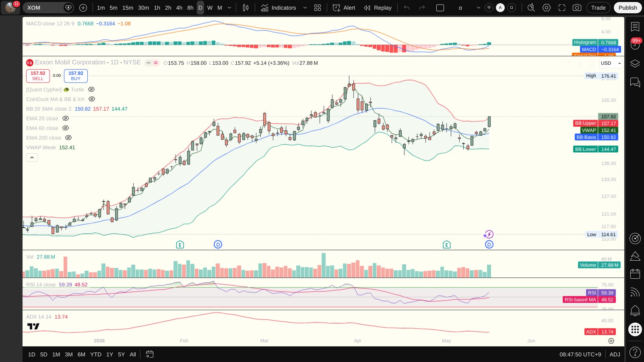The width and height of the screenshot is (644, 362).
Task: Enter fullscreen mode
Action: pyautogui.click(x=562, y=8)
